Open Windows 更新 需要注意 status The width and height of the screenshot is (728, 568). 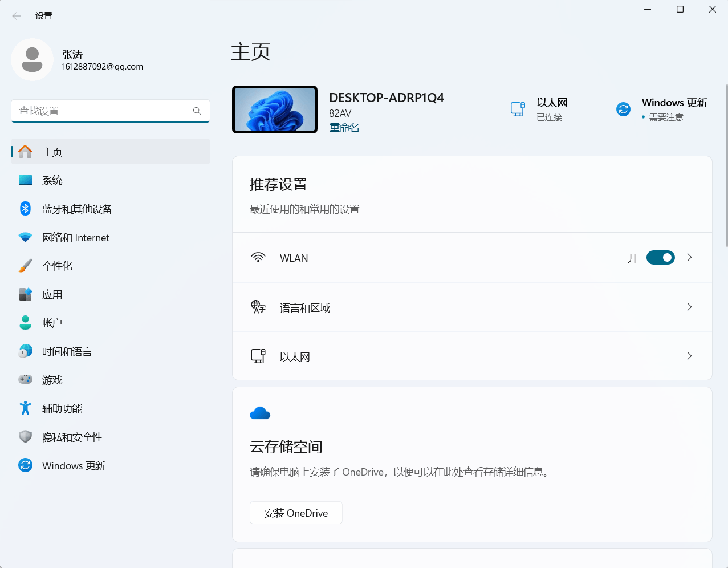coord(661,109)
